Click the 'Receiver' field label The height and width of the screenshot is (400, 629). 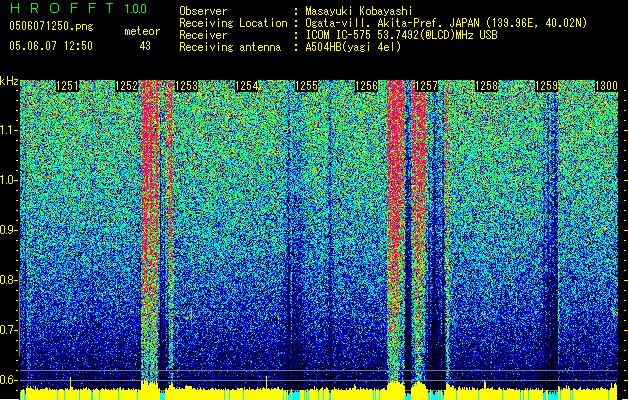pyautogui.click(x=203, y=35)
